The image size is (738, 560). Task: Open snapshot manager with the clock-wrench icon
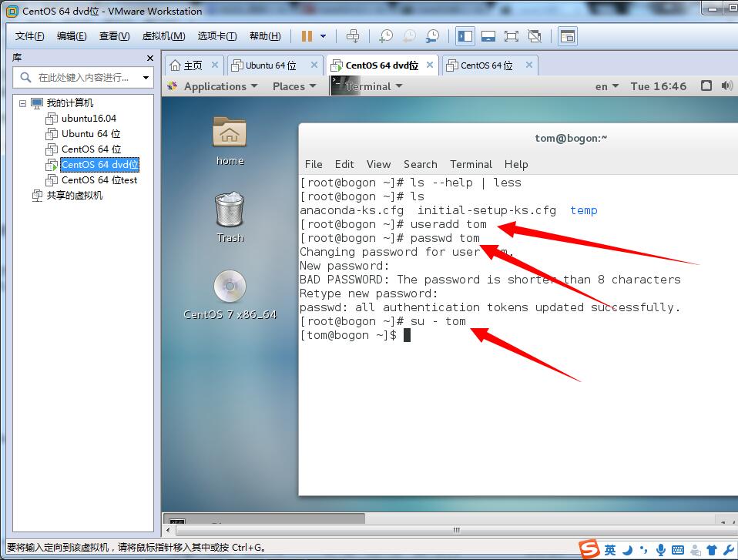point(432,36)
